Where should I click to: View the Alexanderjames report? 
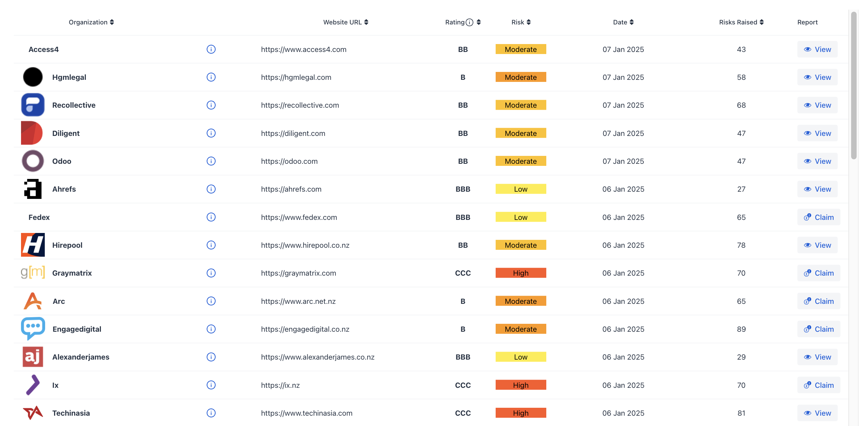tap(817, 357)
